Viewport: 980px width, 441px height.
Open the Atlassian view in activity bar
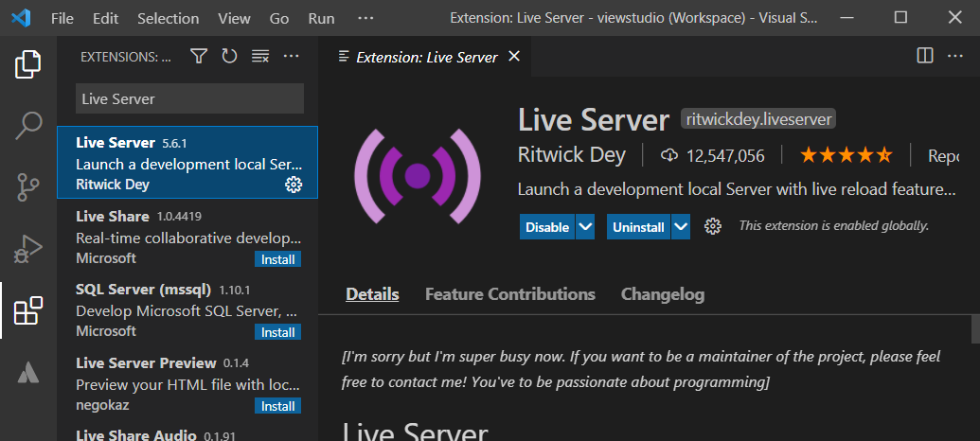coord(28,372)
